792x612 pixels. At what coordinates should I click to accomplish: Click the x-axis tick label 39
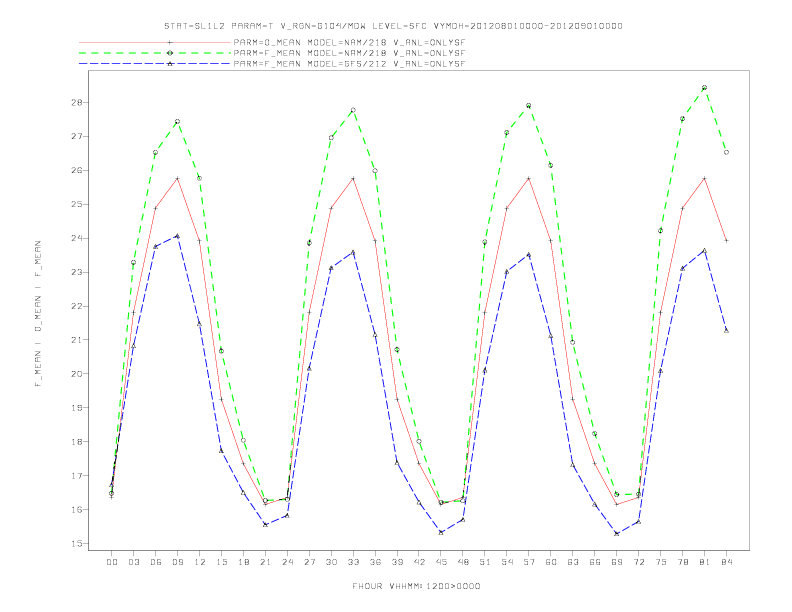[397, 562]
